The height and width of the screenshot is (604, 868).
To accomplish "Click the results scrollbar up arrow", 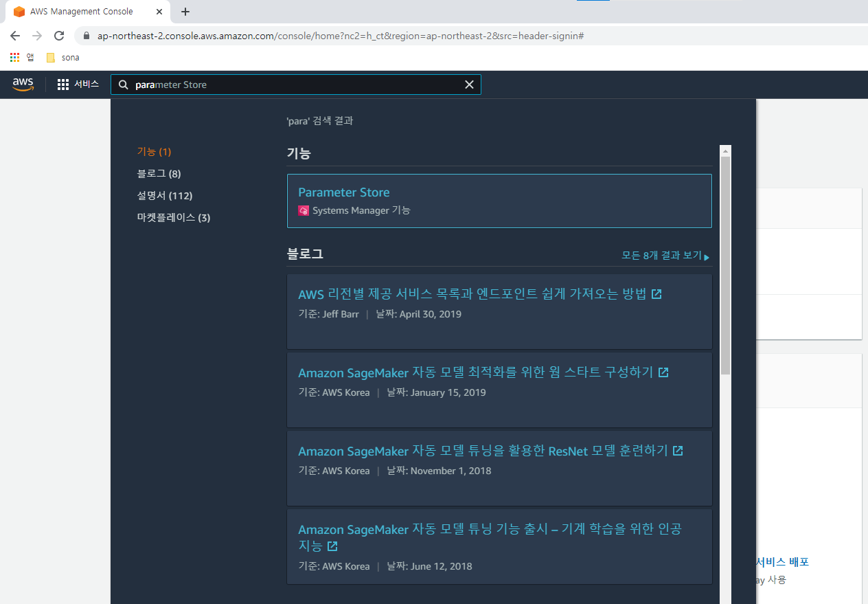I will pos(726,150).
